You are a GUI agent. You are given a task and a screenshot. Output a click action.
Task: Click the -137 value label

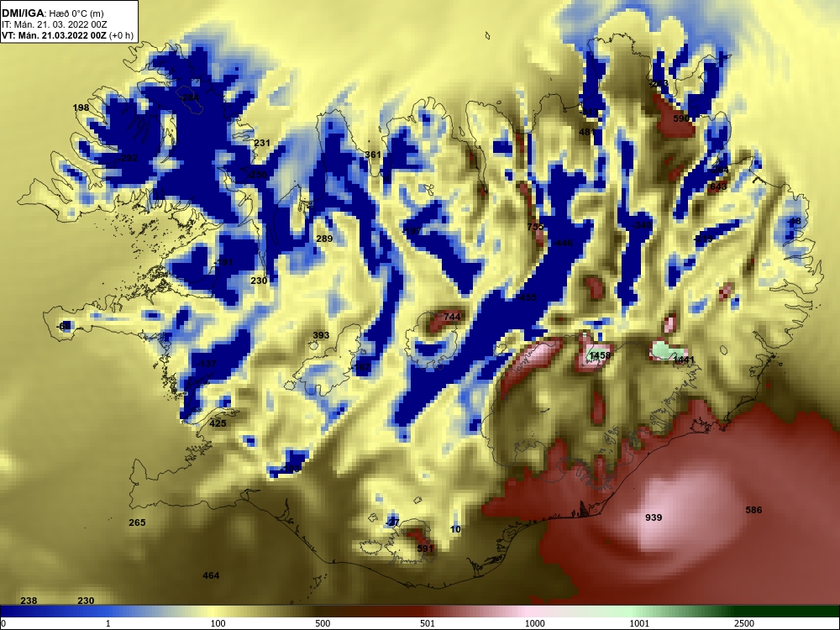pyautogui.click(x=207, y=365)
